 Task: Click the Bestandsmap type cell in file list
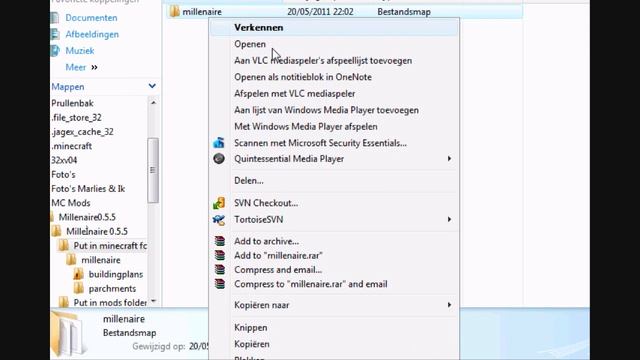click(404, 12)
